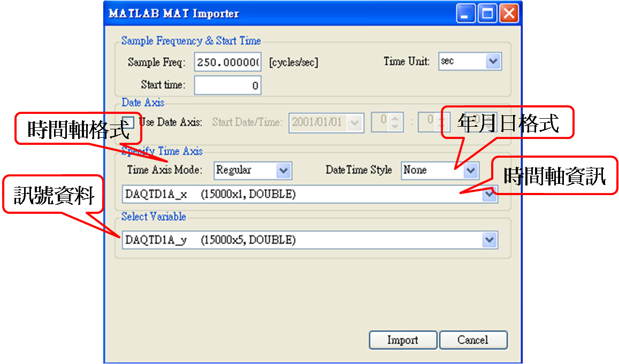
Task: Open the DAQTD1A_x time axis variable dropdown
Action: pos(489,195)
